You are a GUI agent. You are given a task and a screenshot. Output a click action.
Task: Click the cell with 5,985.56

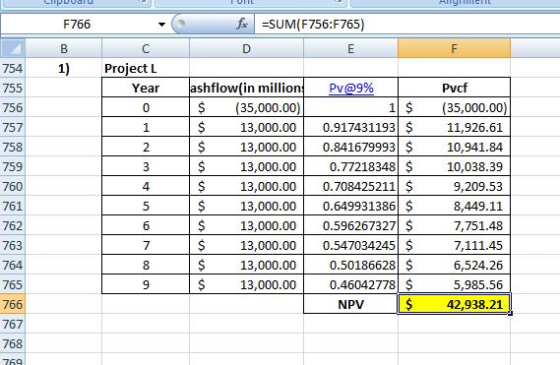pos(454,284)
